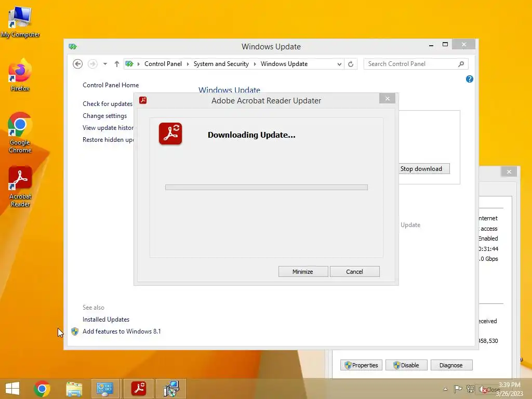Click the shield icon beside Add features
This screenshot has height=399, width=532.
tap(75, 331)
